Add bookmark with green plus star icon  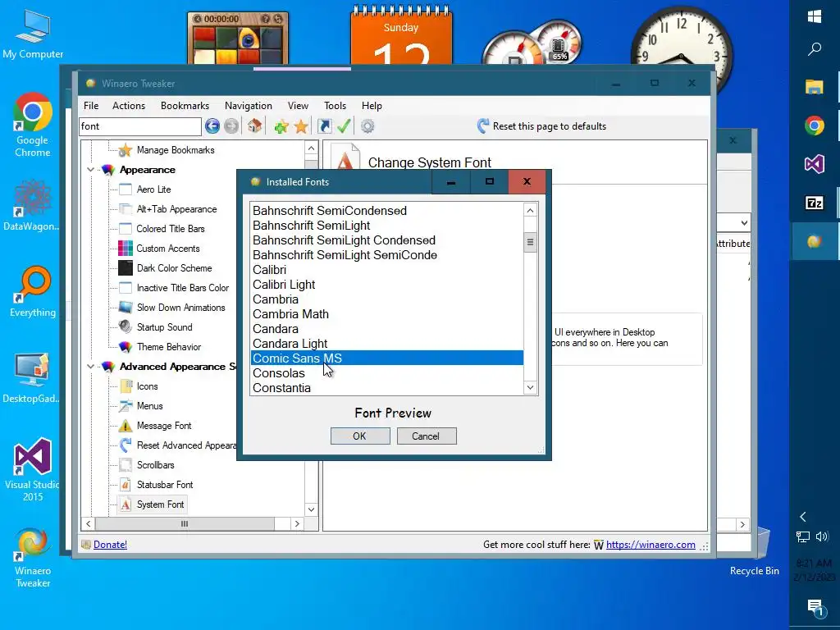[281, 126]
